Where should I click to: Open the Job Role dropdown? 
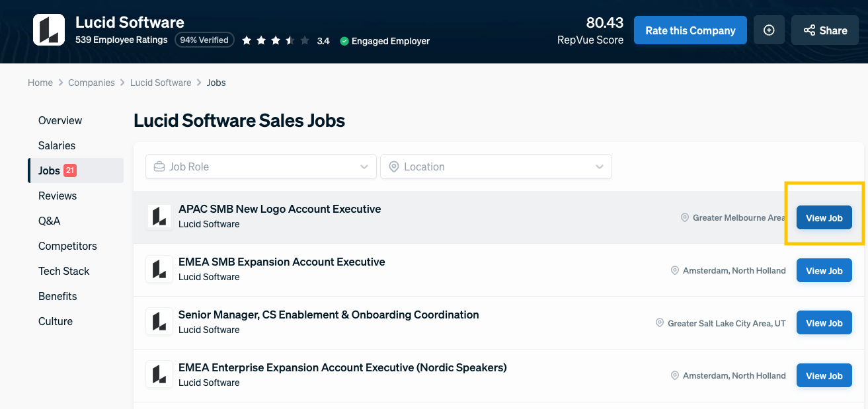pyautogui.click(x=261, y=167)
